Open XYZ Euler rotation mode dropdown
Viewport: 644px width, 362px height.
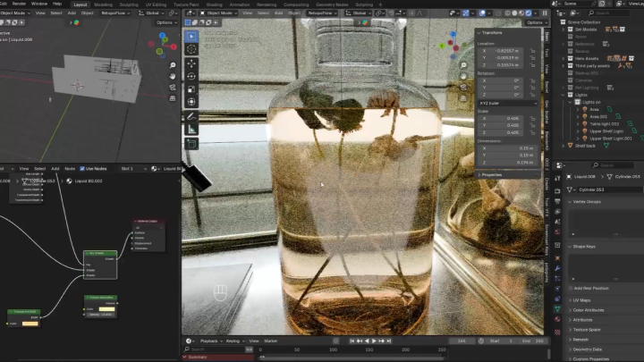coord(508,103)
